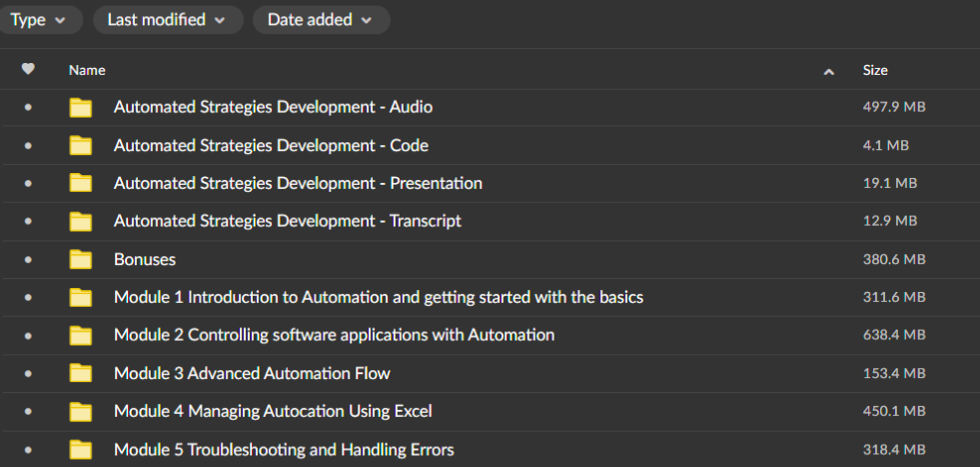Click folder icon for Automated Strategies Development - Presentation
The image size is (980, 467).
point(81,183)
